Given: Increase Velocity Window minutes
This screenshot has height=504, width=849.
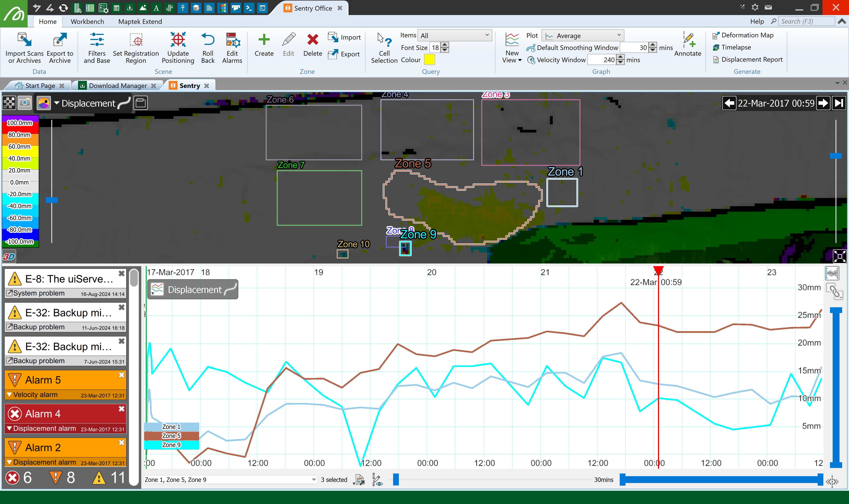Looking at the screenshot, I should pyautogui.click(x=620, y=57).
